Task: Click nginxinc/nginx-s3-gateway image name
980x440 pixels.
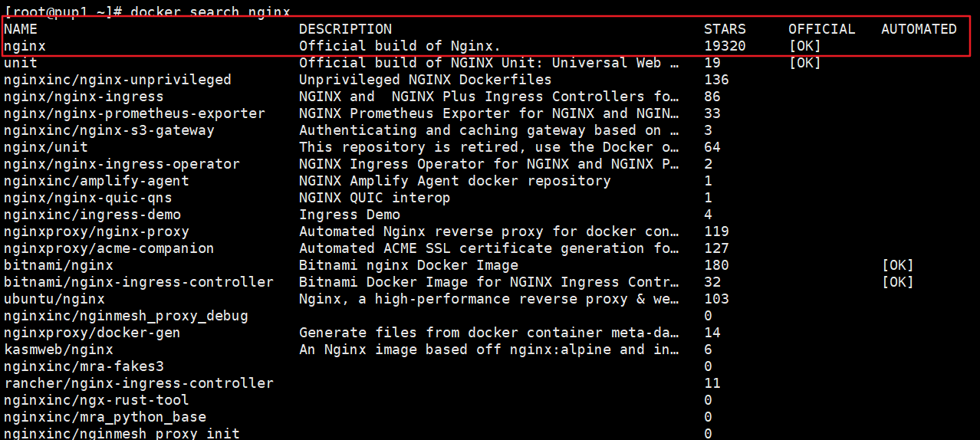Action: (x=109, y=130)
